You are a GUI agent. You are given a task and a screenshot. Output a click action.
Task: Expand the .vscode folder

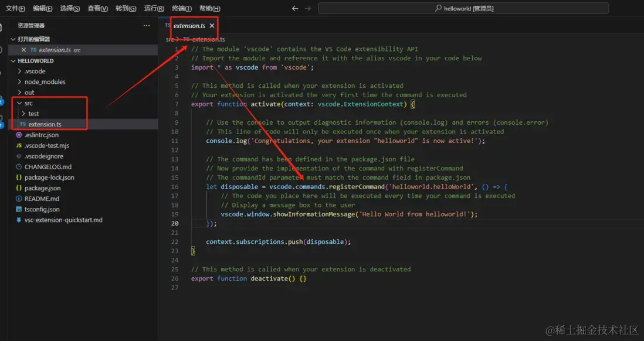point(83,71)
